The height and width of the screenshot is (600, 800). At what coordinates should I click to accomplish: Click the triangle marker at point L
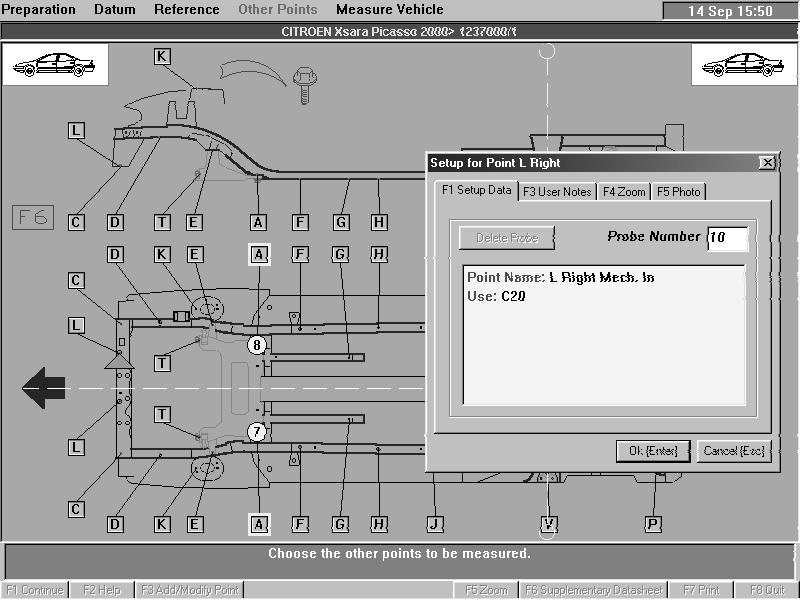(x=119, y=361)
